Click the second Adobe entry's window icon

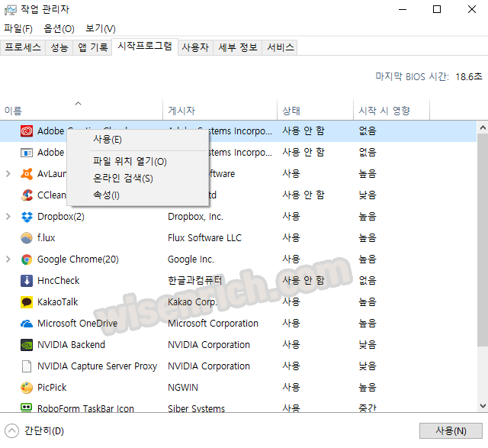click(x=27, y=153)
